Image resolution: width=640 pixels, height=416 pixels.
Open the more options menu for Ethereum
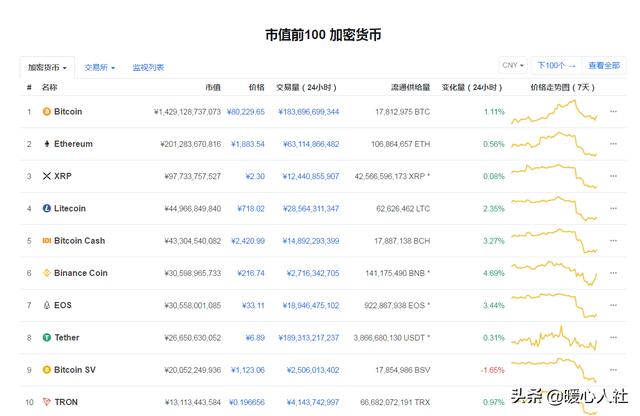click(613, 143)
